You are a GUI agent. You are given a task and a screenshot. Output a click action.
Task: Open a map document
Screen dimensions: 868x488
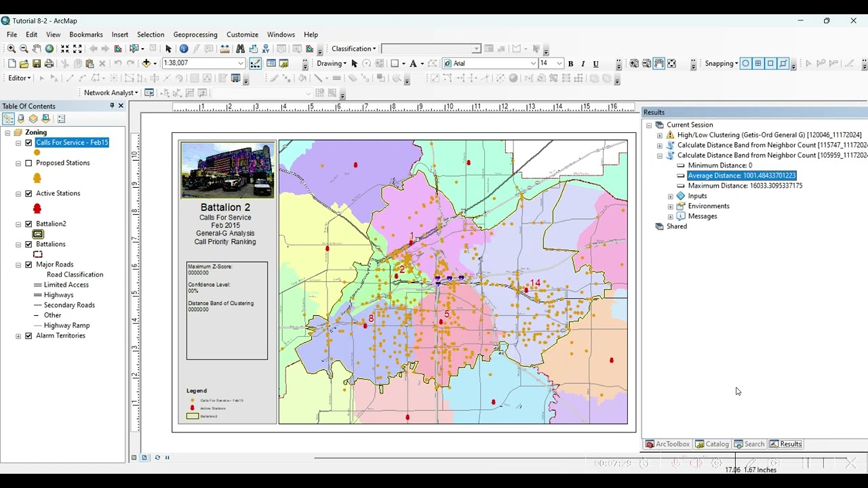(x=24, y=64)
